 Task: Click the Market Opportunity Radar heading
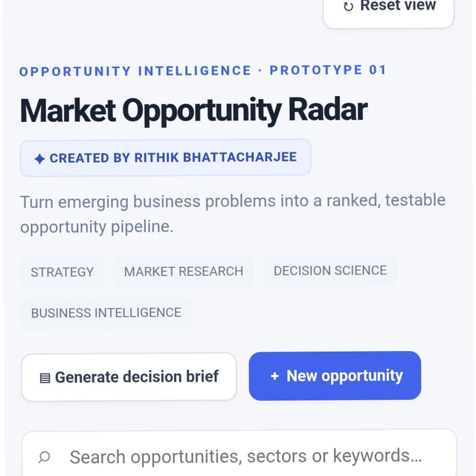point(193,112)
